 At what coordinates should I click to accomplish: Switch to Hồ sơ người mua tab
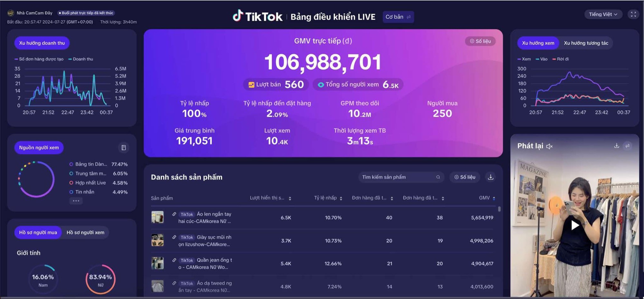tap(38, 232)
